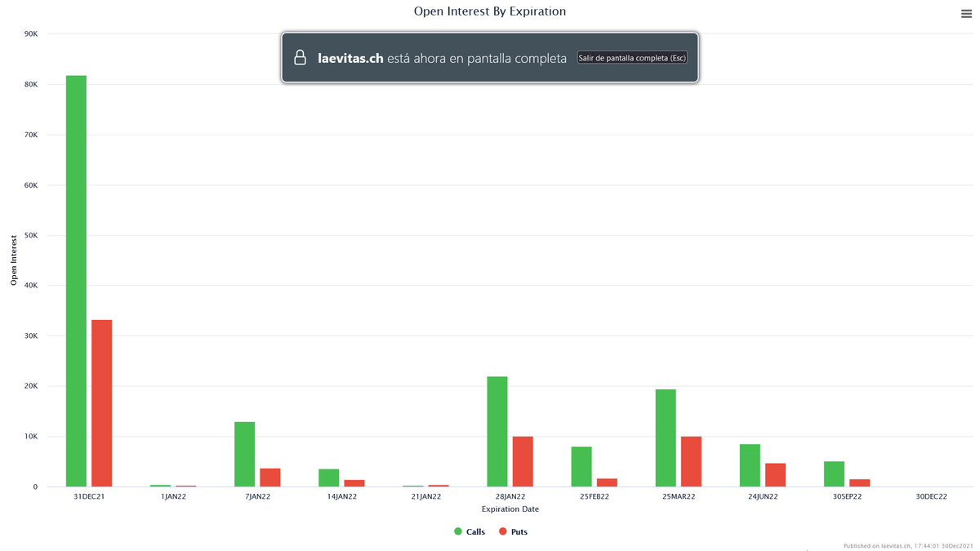Select the 30SEP22 Calls bar
Screen dimensions: 980x551
pyautogui.click(x=834, y=474)
